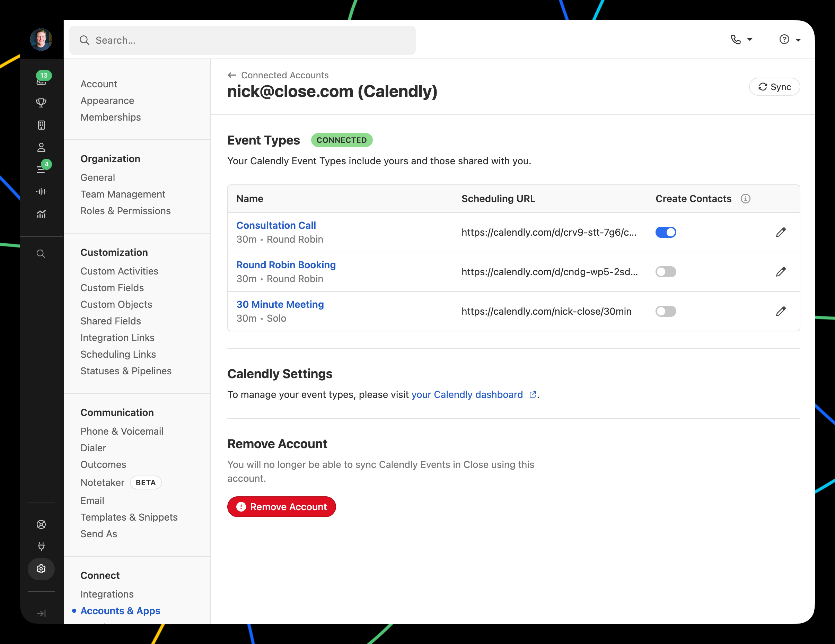This screenshot has width=835, height=644.
Task: Open General organization settings
Action: click(x=97, y=177)
